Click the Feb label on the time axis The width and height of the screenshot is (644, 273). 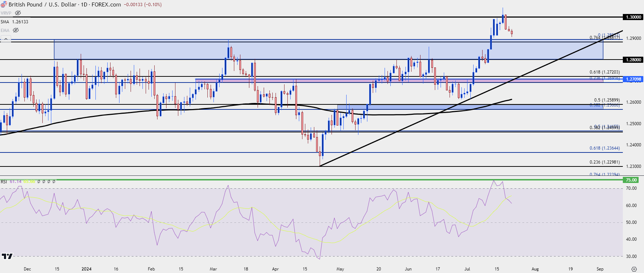[151, 269]
